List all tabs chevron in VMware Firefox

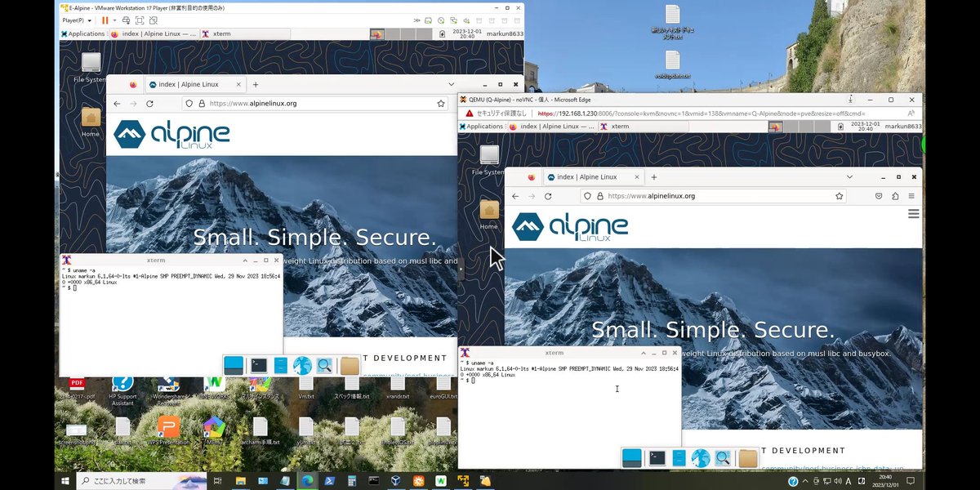[451, 84]
